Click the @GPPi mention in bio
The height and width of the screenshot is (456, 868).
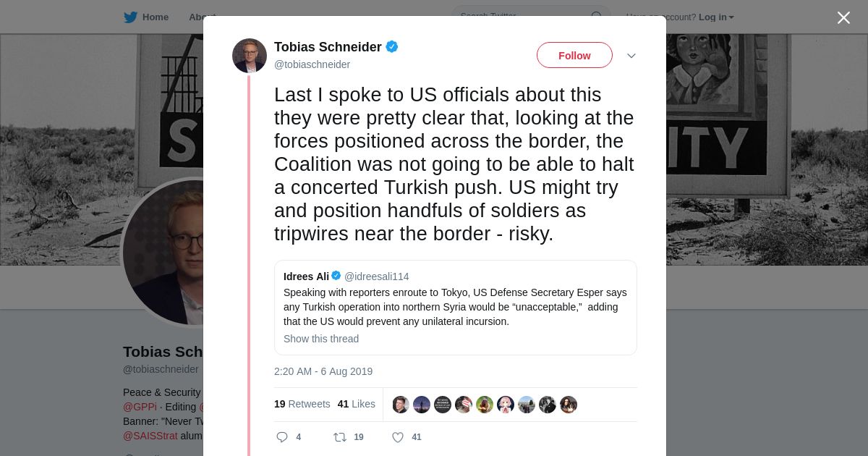[140, 407]
